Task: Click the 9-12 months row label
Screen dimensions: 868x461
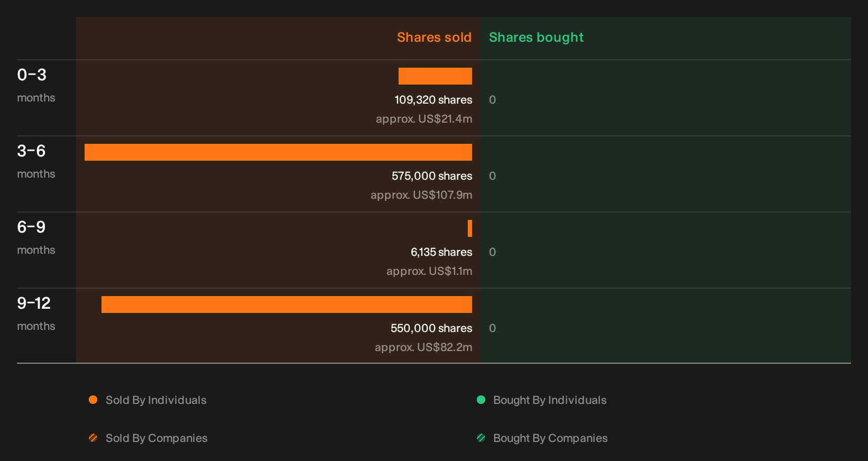Action: 36,314
